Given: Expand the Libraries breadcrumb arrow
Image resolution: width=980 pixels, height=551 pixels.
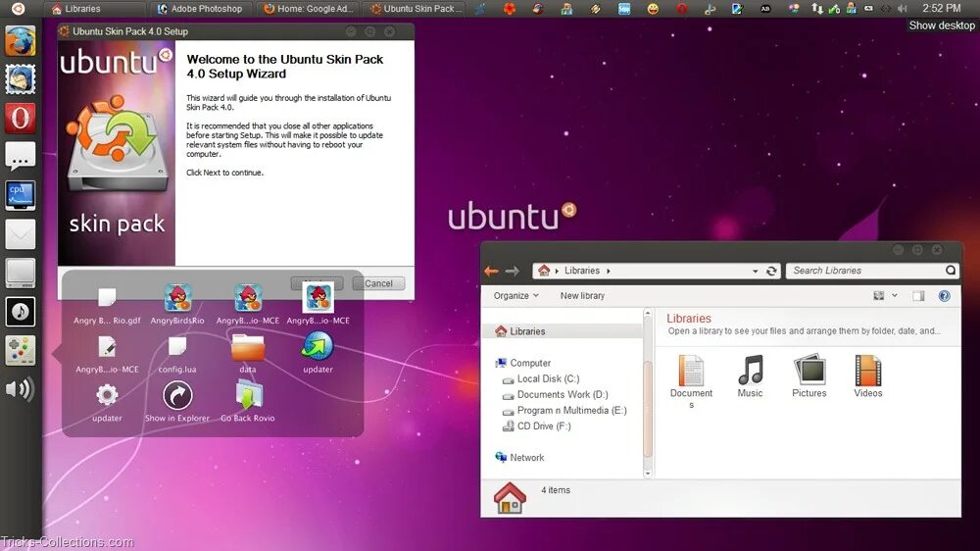Looking at the screenshot, I should (609, 271).
